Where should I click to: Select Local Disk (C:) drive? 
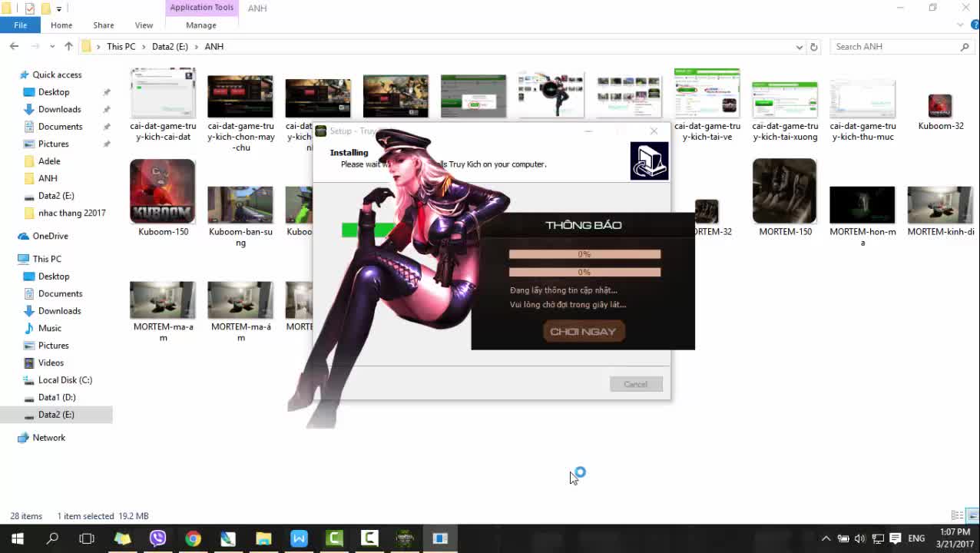point(65,380)
